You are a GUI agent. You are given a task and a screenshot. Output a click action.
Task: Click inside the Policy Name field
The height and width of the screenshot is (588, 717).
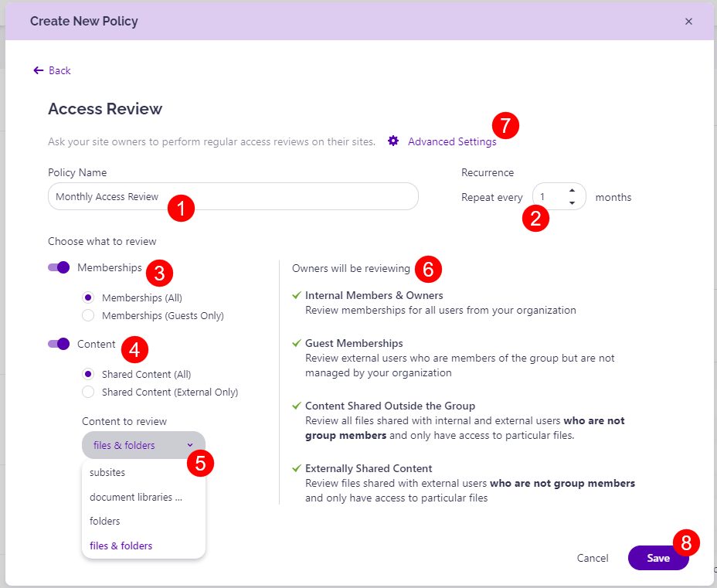point(232,196)
